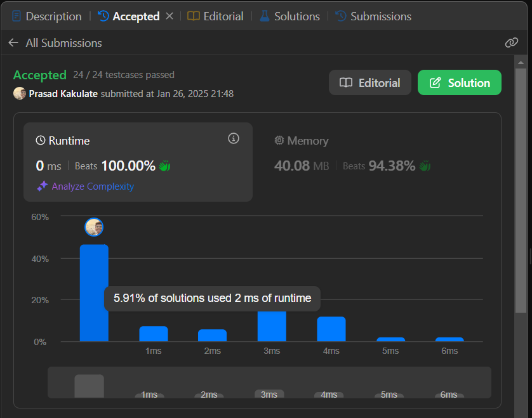The image size is (532, 418).
Task: Click the 3ms runtime bar
Action: coord(272,326)
